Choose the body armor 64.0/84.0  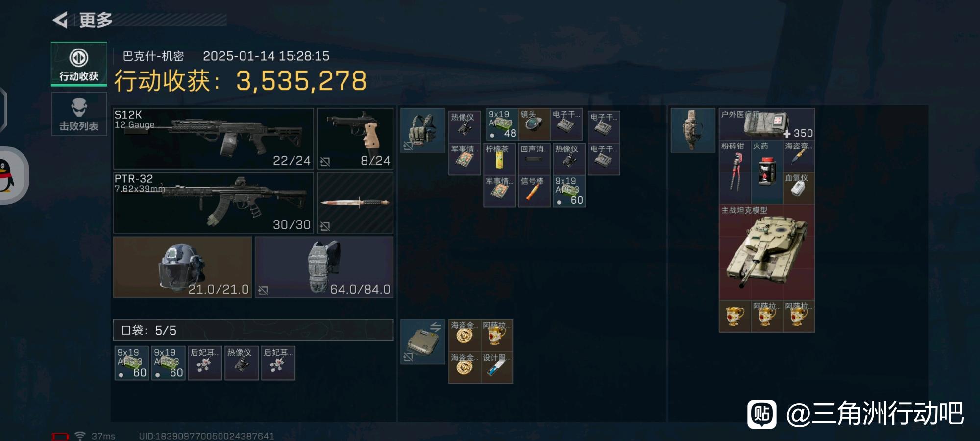[x=324, y=267]
